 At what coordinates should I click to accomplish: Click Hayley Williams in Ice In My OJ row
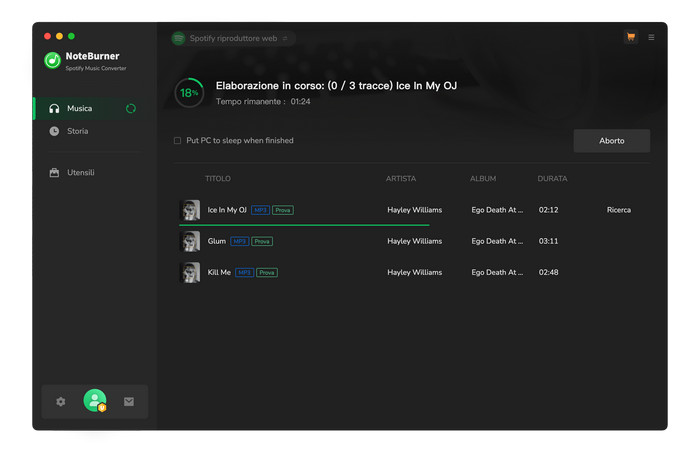[415, 210]
